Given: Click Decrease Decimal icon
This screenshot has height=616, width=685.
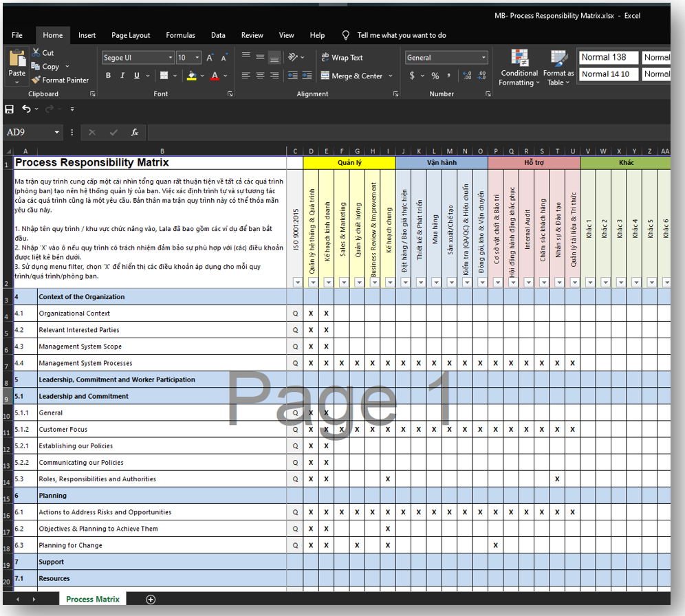Looking at the screenshot, I should pos(481,76).
